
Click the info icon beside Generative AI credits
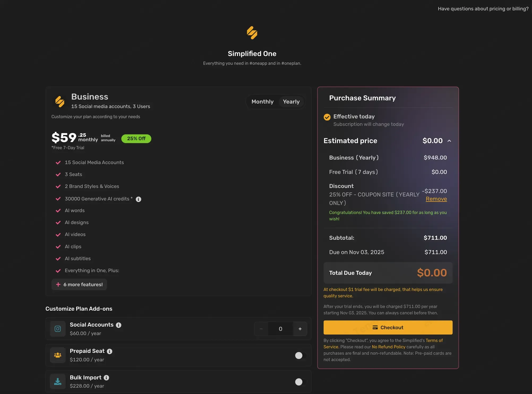tap(138, 199)
